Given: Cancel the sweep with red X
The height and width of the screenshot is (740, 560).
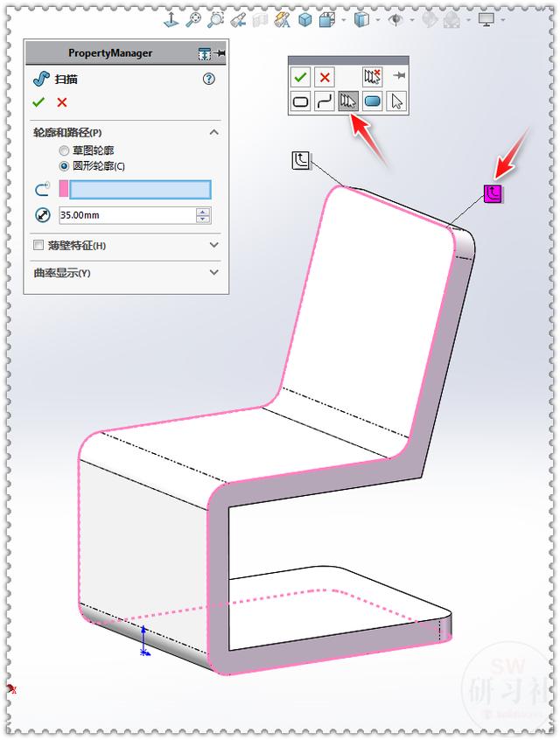Looking at the screenshot, I should click(62, 102).
